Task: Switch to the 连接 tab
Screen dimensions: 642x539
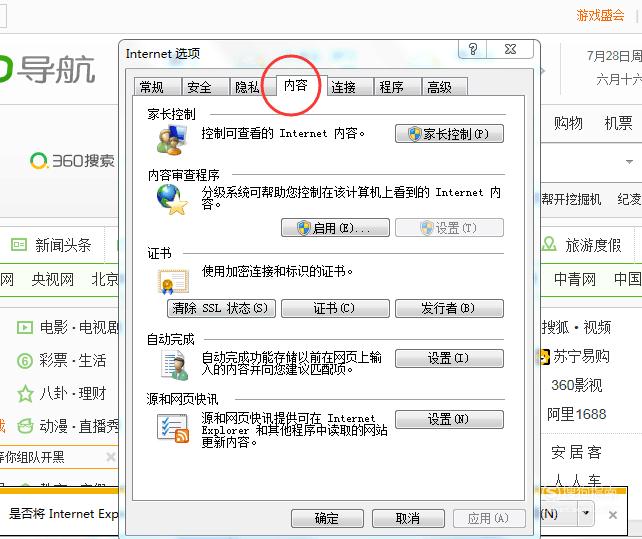Action: [349, 87]
